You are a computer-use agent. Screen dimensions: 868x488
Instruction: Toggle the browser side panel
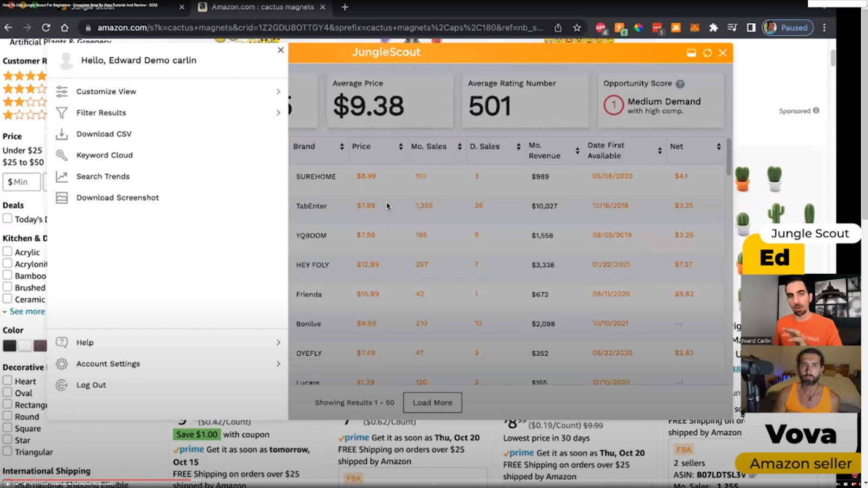coord(751,28)
